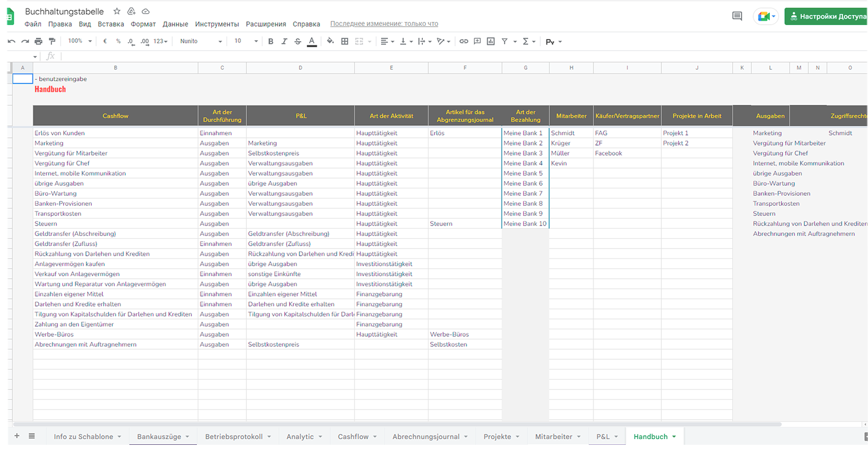The width and height of the screenshot is (868, 449).
Task: Create a filter
Action: point(505,41)
